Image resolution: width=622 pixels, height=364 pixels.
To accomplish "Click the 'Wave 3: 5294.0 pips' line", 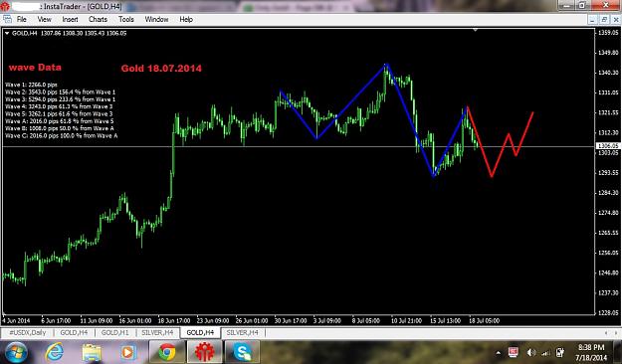I will pos(60,99).
